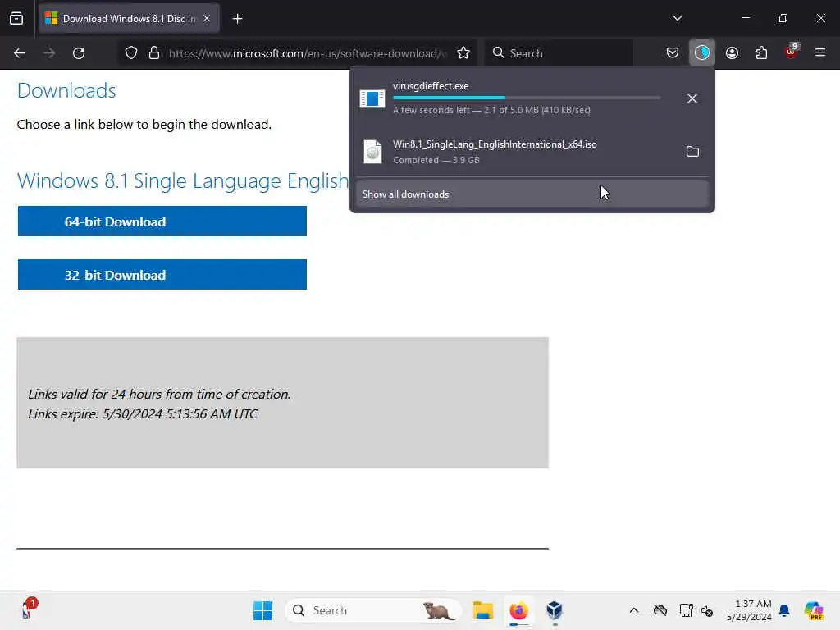The image size is (840, 630).
Task: Click the taskbar Search box
Action: (373, 610)
